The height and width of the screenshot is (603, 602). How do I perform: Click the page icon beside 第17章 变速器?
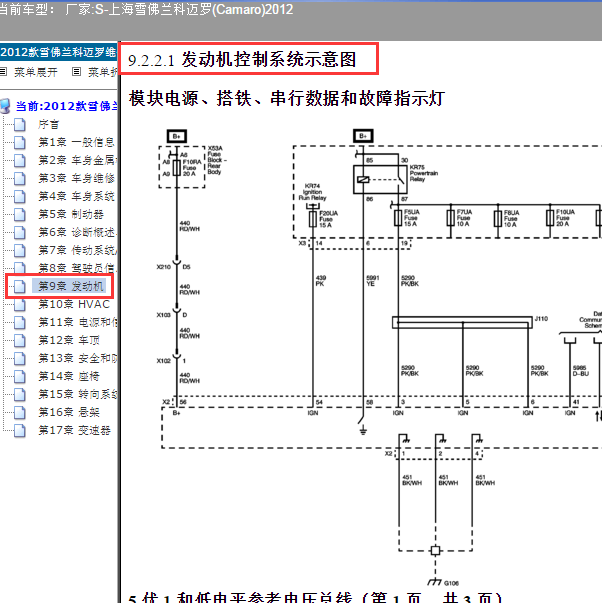(20, 430)
